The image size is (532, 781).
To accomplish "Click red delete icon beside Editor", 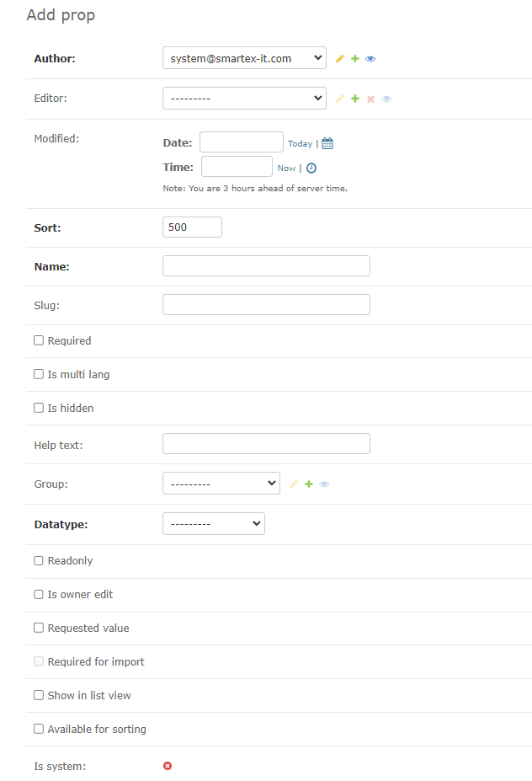I will (370, 99).
